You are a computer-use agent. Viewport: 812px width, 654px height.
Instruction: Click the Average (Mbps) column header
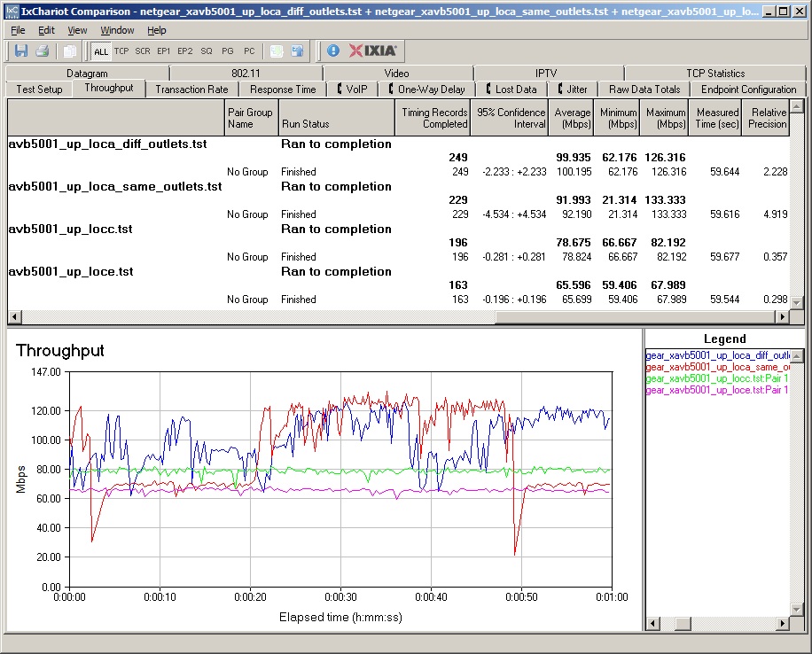point(571,118)
